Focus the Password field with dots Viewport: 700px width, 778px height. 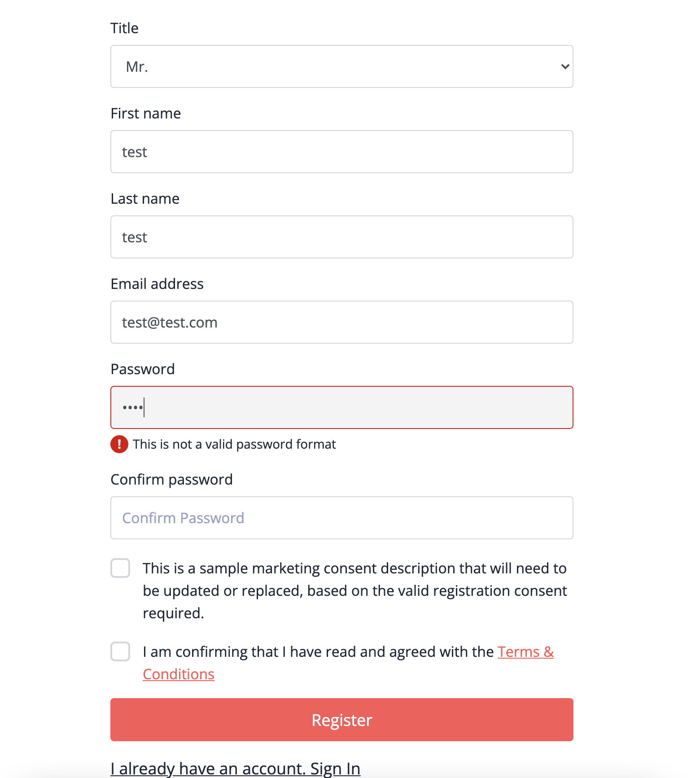pyautogui.click(x=342, y=407)
